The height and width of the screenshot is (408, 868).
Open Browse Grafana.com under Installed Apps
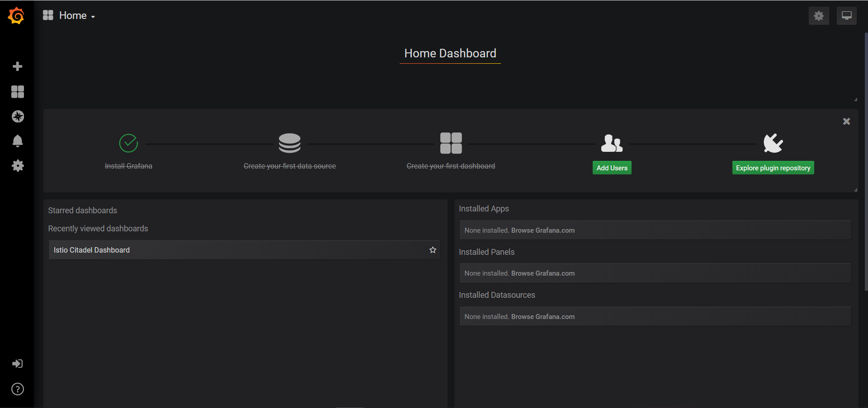coord(543,230)
